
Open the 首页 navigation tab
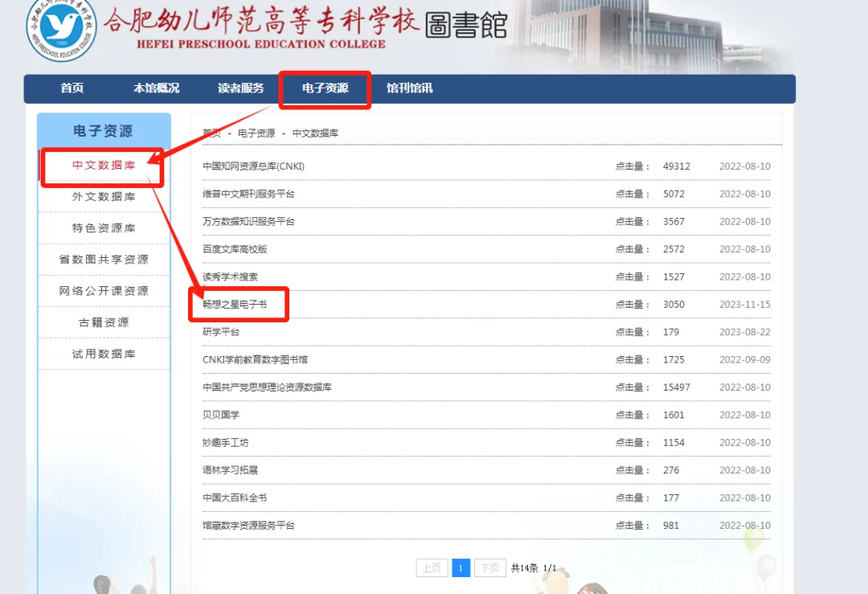pos(72,88)
